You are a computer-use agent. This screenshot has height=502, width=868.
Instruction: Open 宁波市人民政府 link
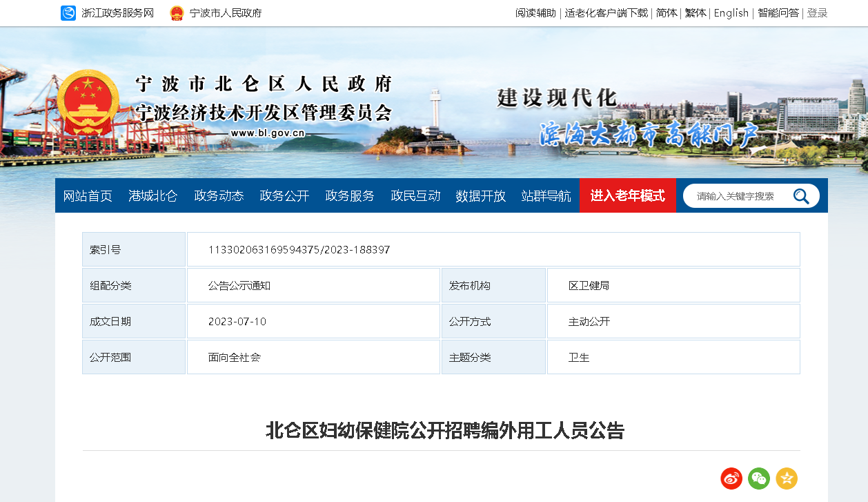coord(226,13)
